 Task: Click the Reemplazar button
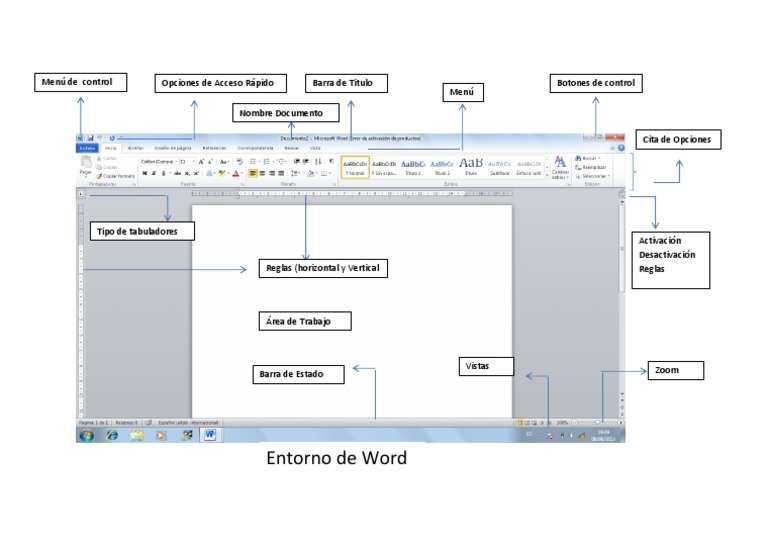point(591,167)
